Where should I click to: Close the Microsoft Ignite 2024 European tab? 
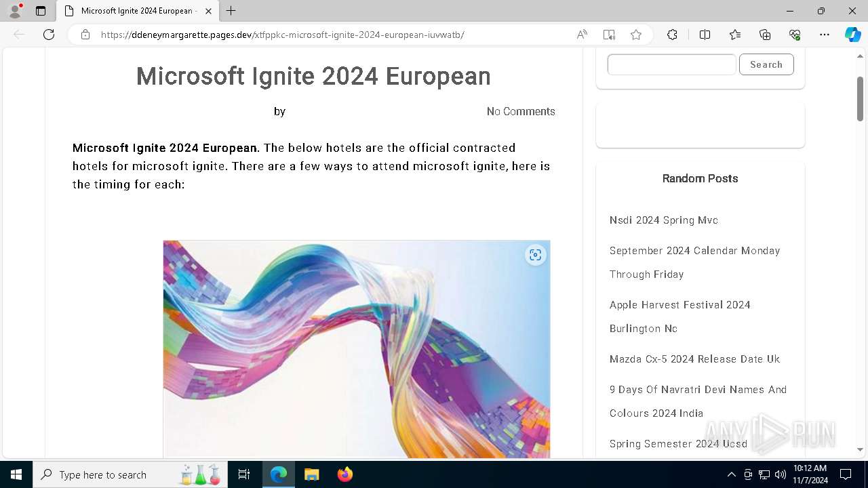(x=208, y=11)
